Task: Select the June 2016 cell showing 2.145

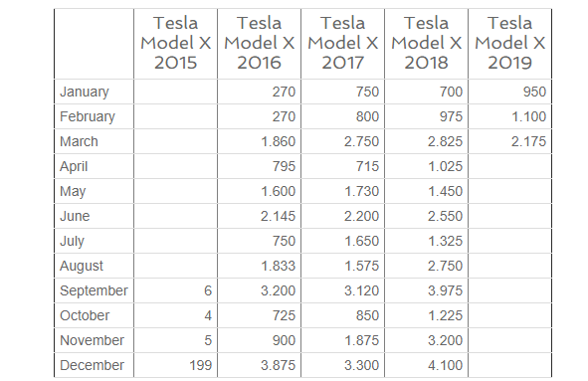Action: pyautogui.click(x=259, y=216)
